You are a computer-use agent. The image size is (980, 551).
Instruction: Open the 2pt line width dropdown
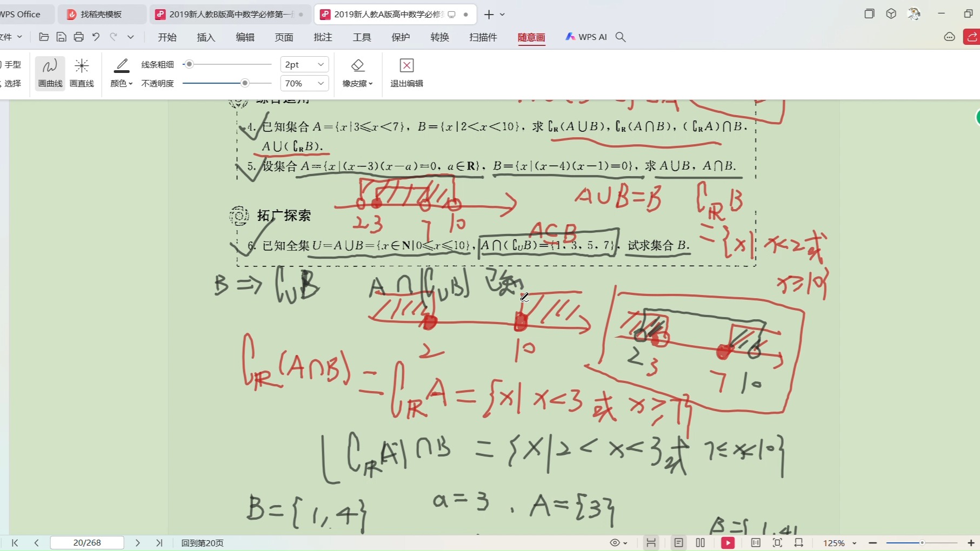click(304, 64)
